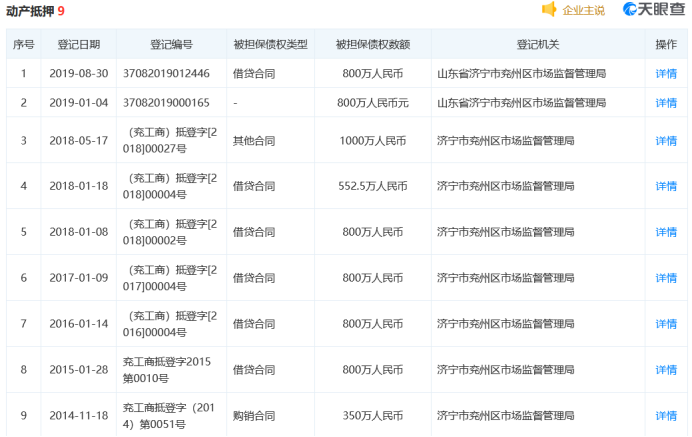Click the 天眼查 logo icon
This screenshot has height=437, width=692.
click(x=630, y=10)
